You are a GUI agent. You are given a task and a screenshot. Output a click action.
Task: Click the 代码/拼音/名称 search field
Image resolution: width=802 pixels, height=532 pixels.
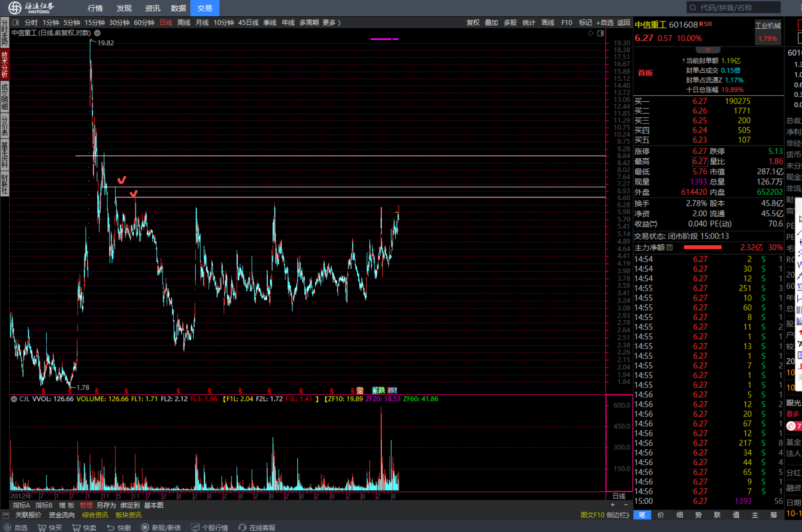click(733, 8)
